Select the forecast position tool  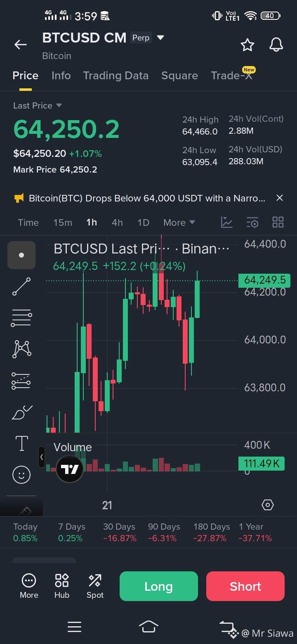[x=21, y=381]
